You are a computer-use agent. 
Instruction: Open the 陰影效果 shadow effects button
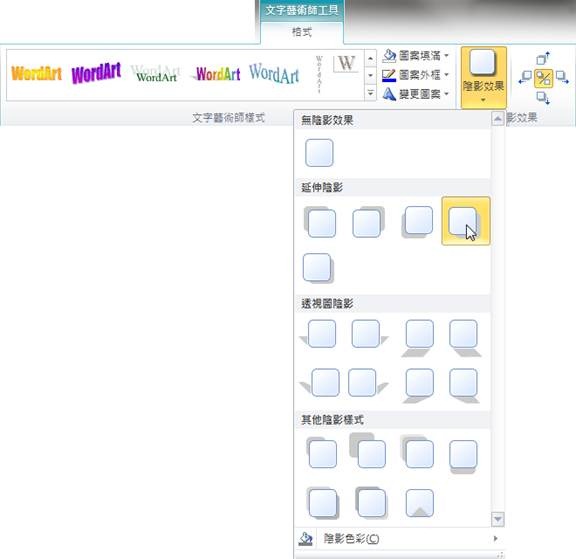coord(483,77)
